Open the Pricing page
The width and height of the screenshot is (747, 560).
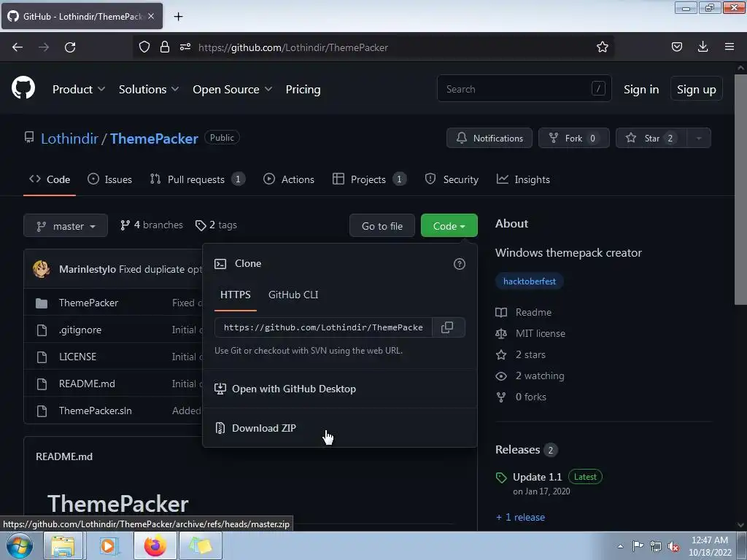coord(303,89)
